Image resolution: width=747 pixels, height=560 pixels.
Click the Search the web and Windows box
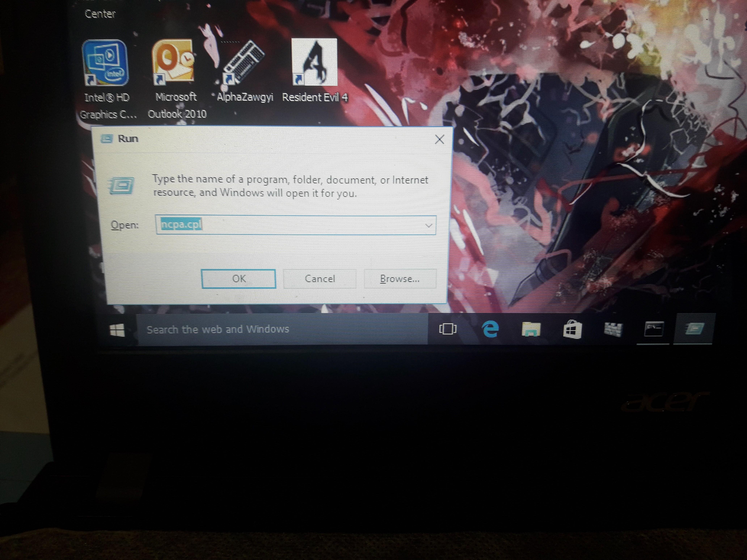tap(282, 329)
